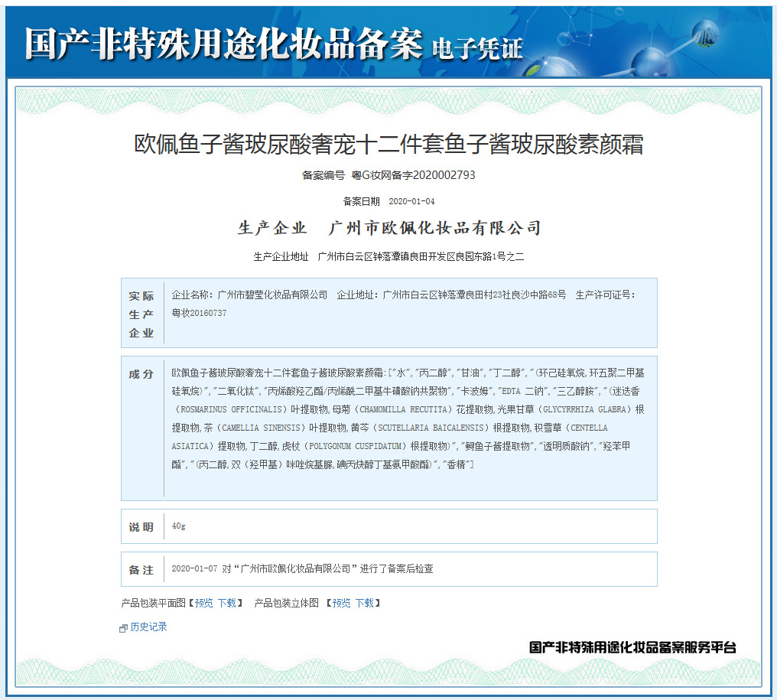Click the product name heading
The image size is (777, 700).
388,144
